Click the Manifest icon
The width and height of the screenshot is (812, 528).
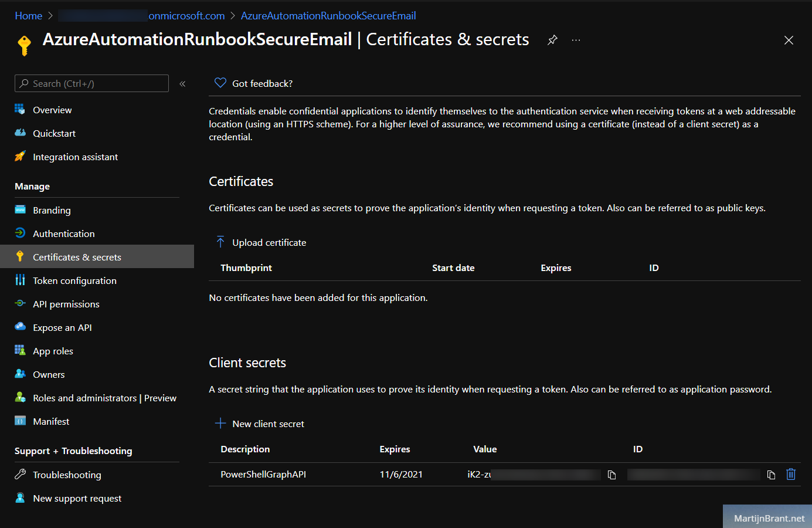20,421
